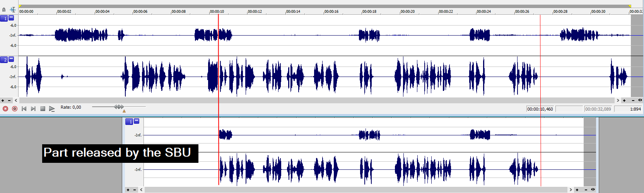Image resolution: width=644 pixels, height=193 pixels.
Task: Click the top window horizontal scrollbar track
Action: click(317, 101)
